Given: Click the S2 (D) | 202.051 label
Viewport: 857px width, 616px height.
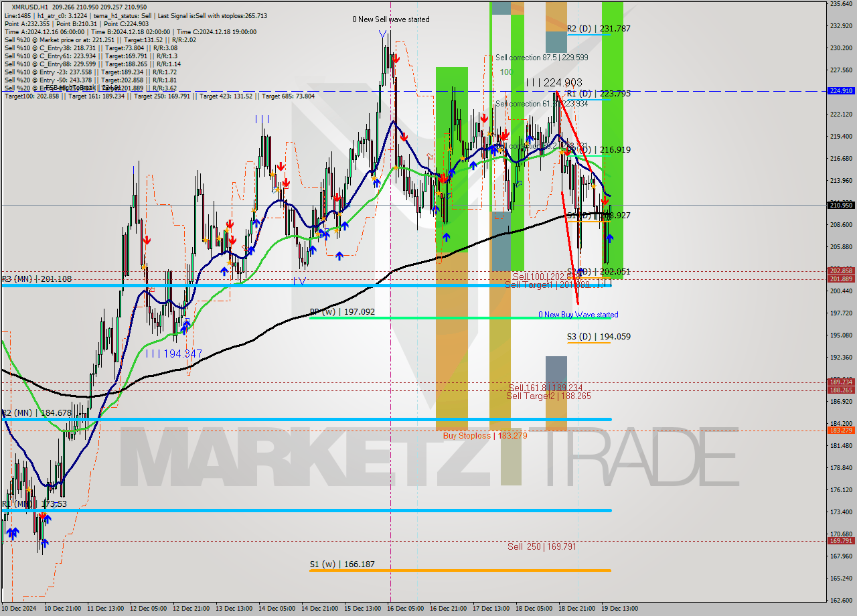Looking at the screenshot, I should (x=598, y=272).
